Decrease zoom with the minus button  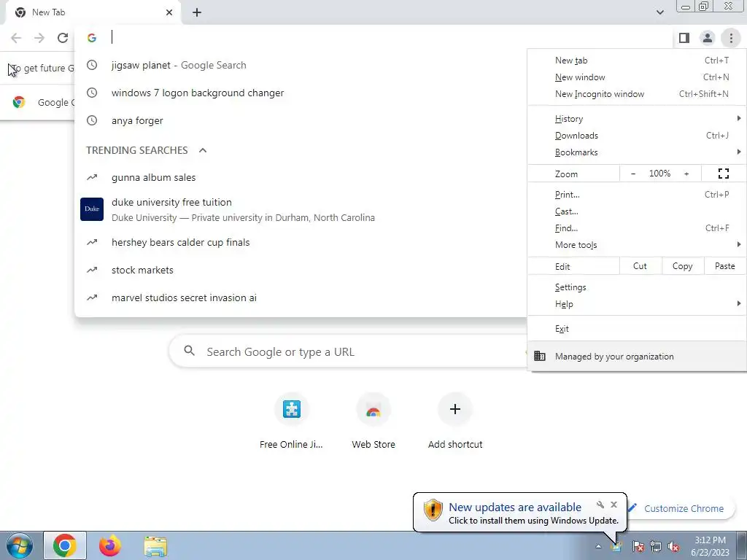coord(633,174)
